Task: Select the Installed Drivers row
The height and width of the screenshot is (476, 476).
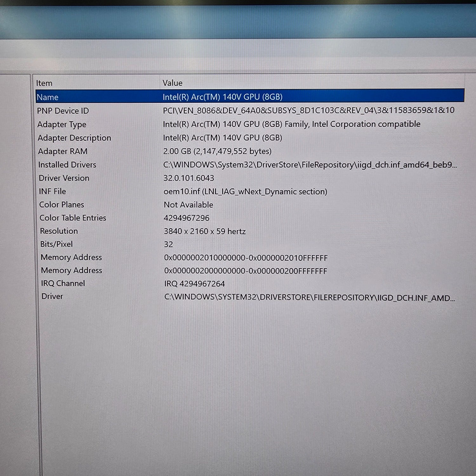Action: click(67, 165)
